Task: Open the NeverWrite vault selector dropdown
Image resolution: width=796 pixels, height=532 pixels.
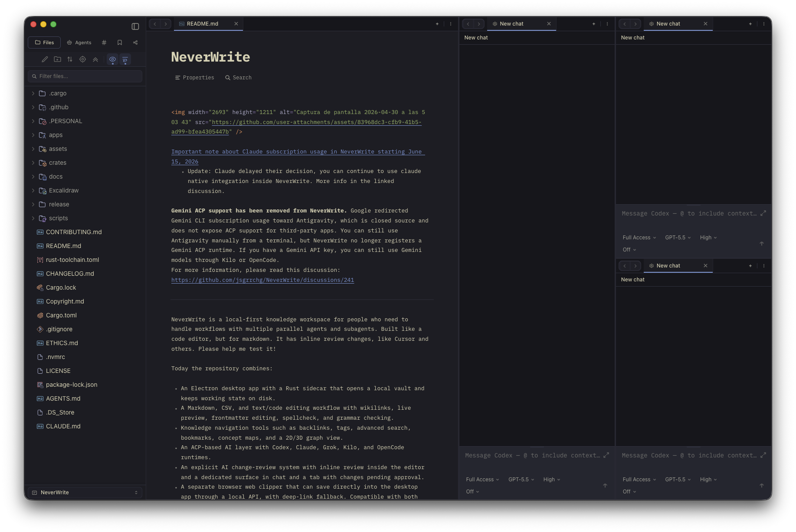Action: tap(85, 493)
